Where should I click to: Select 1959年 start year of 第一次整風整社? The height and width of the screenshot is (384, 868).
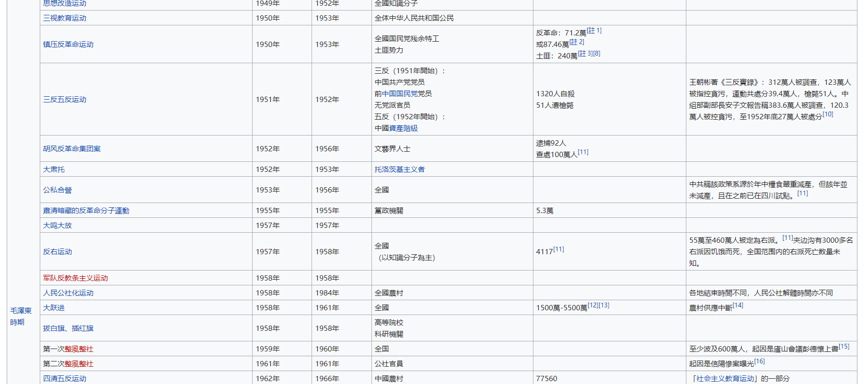click(x=268, y=349)
